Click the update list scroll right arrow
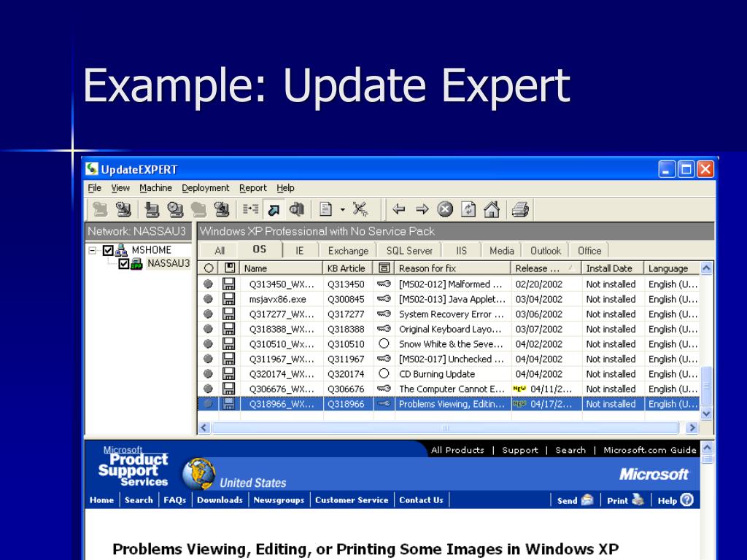The image size is (747, 560). [692, 427]
